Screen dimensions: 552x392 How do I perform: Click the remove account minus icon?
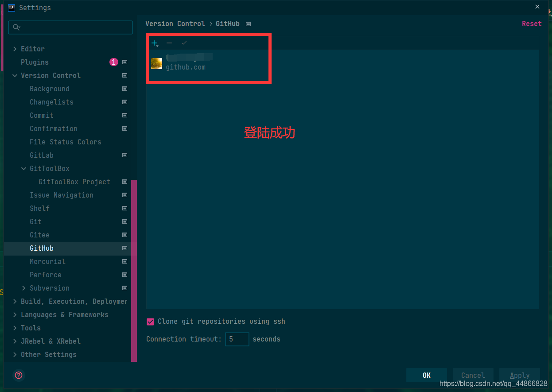pos(169,43)
